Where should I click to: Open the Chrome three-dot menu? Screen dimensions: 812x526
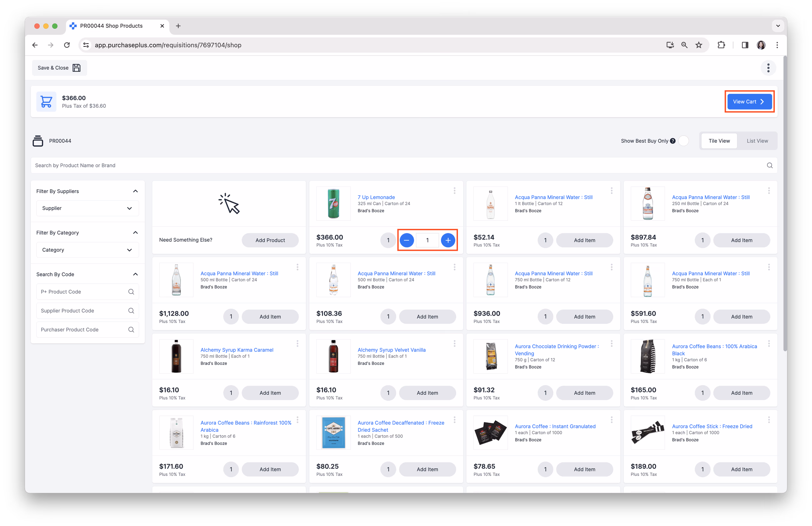[x=777, y=45]
